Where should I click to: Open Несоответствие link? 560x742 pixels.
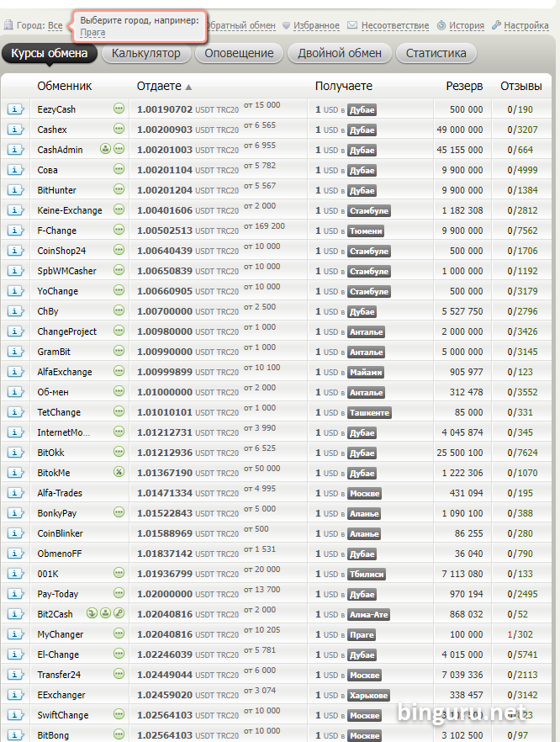point(395,25)
